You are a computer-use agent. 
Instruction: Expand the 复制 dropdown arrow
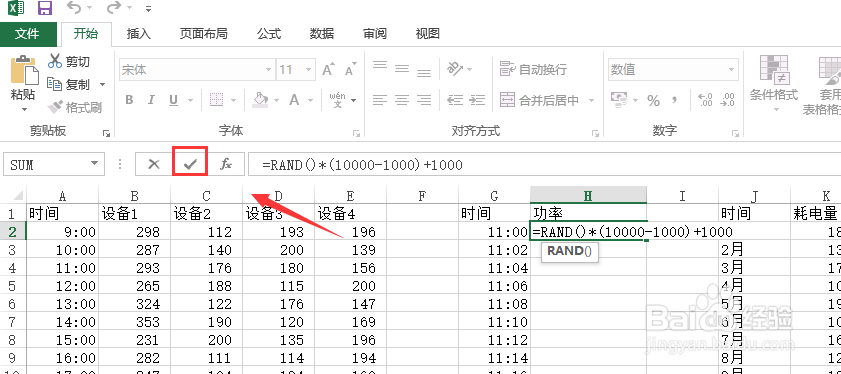(x=102, y=85)
